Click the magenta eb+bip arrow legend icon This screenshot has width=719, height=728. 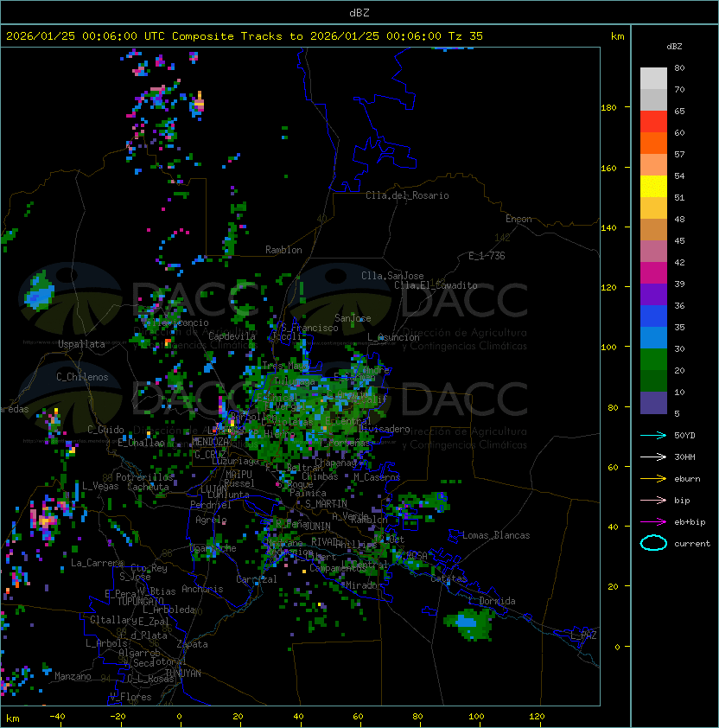coord(653,522)
